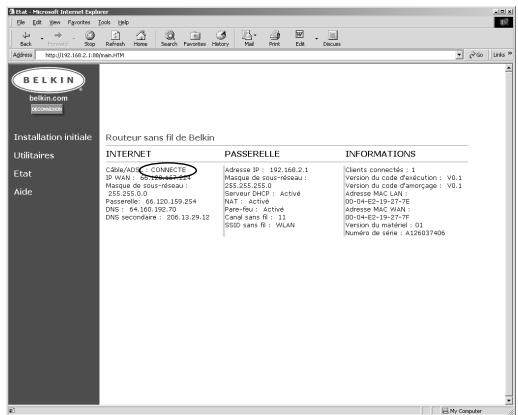Open the Tools menu

click(104, 22)
